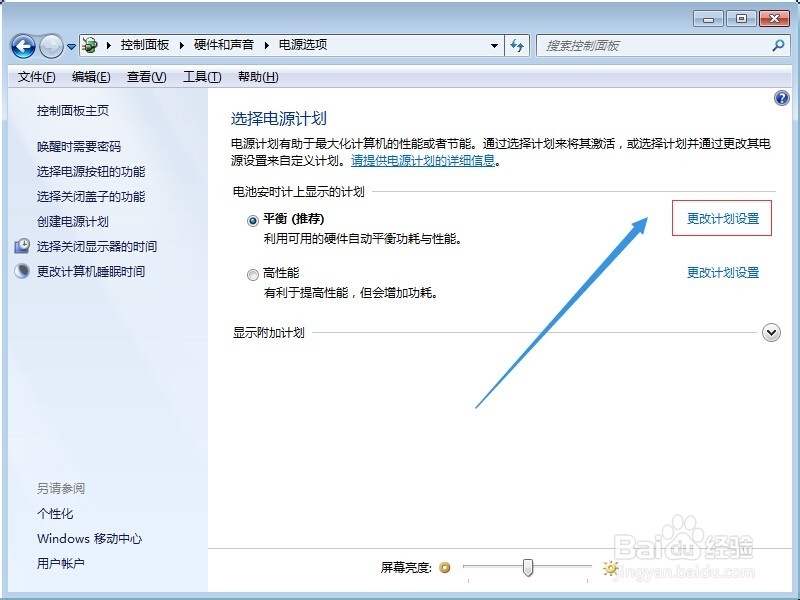Select the 高性能 power plan

tap(254, 273)
